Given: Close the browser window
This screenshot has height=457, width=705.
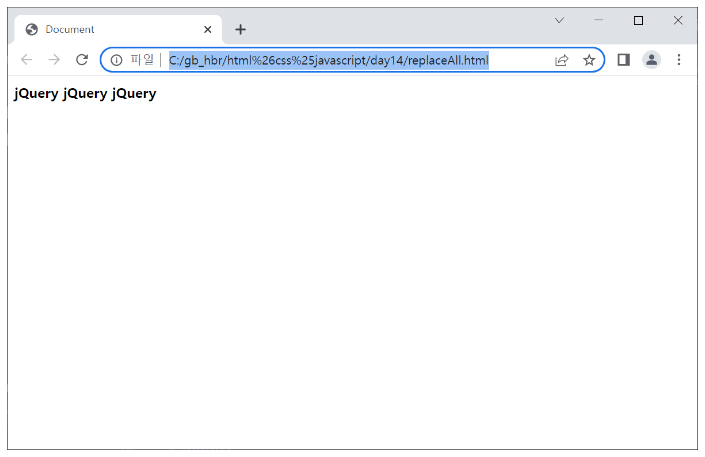Looking at the screenshot, I should (x=678, y=20).
